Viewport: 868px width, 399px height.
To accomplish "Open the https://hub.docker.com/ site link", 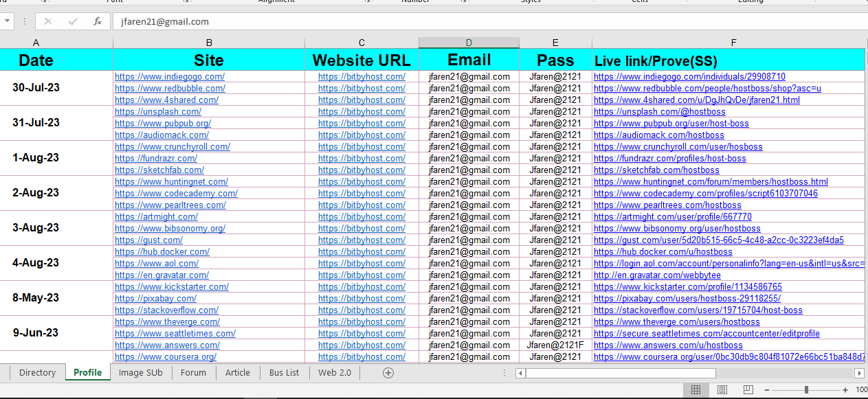I will pos(162,252).
